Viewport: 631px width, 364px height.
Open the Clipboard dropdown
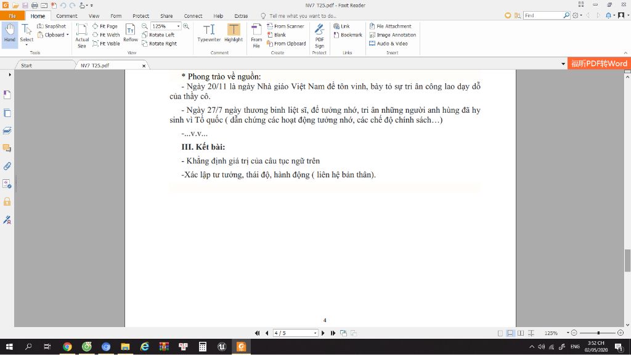pyautogui.click(x=53, y=35)
